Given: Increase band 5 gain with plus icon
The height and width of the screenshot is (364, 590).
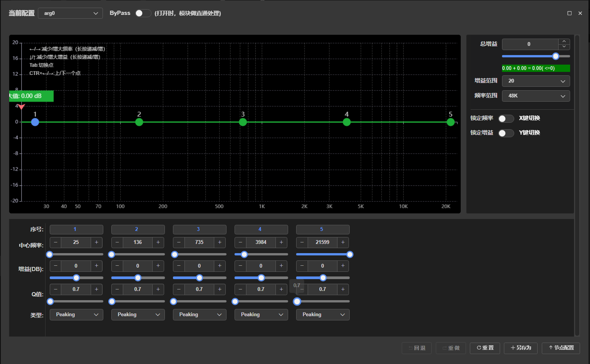Looking at the screenshot, I should pos(343,266).
